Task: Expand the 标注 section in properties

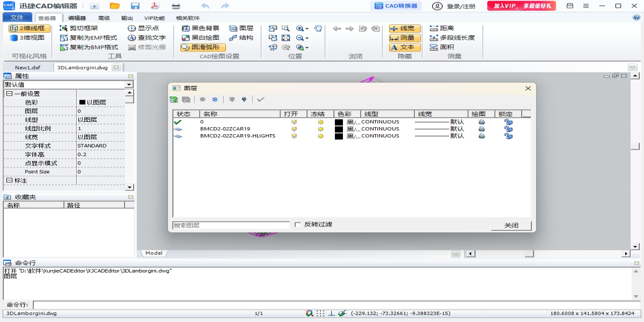Action: (9, 181)
